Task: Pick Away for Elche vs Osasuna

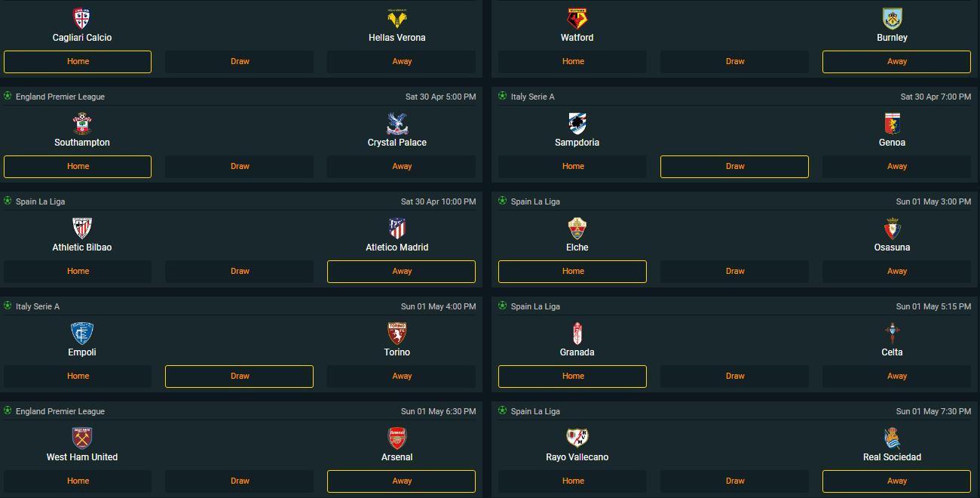Action: coord(897,272)
